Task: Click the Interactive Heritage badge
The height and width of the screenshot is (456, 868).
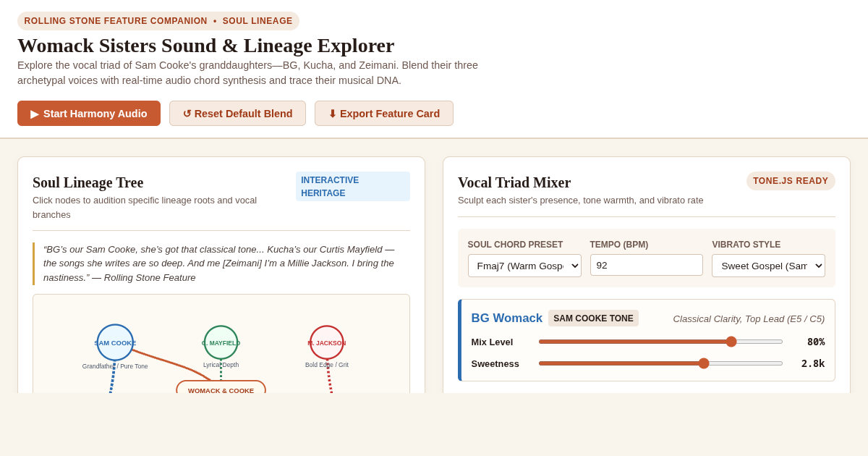Action: 353,186
